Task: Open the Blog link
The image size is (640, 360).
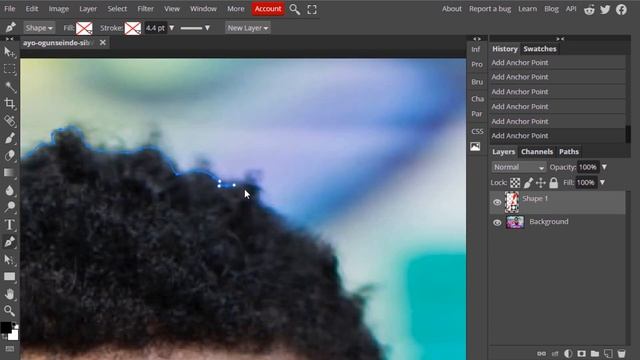Action: coord(551,9)
